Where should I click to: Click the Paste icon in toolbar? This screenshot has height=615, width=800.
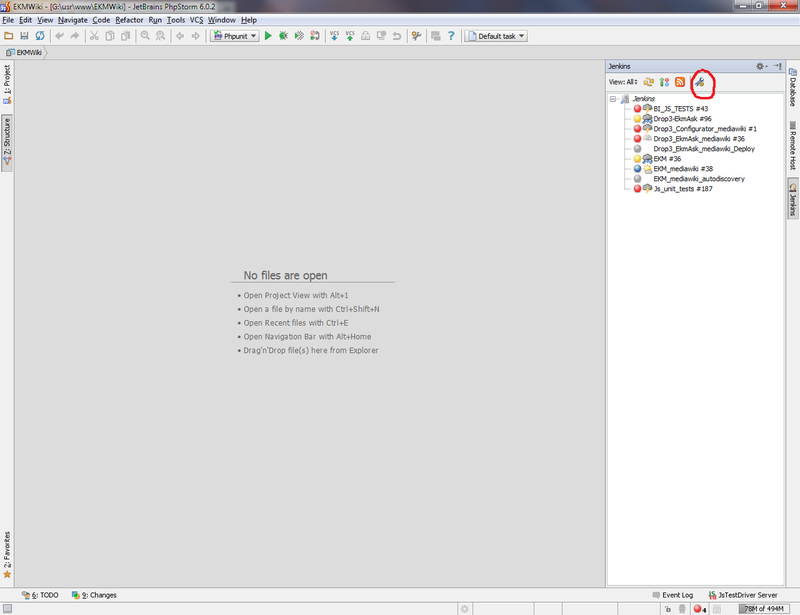point(125,36)
